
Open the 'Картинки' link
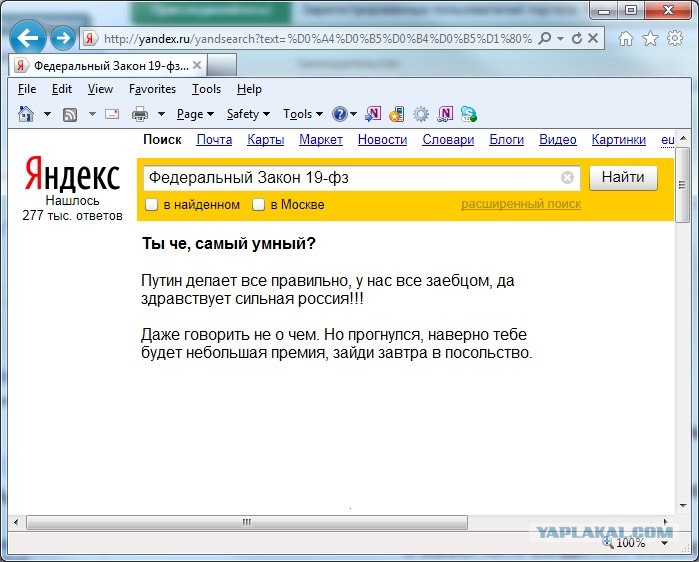618,140
